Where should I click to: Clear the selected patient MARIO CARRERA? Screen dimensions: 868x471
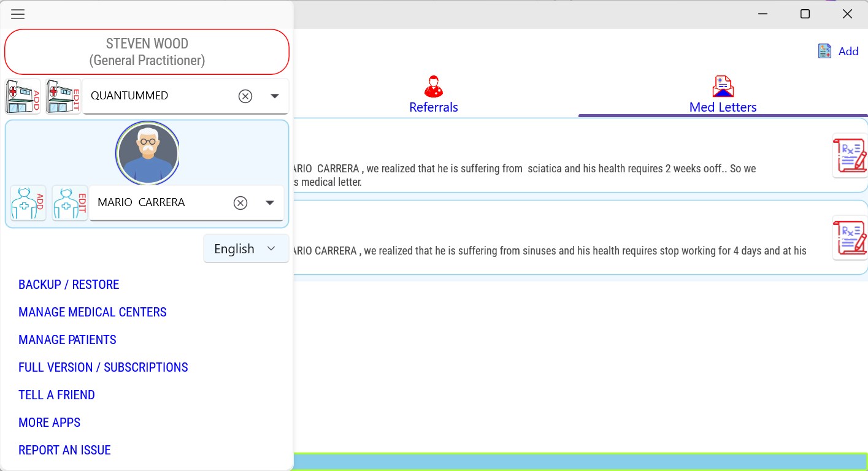pyautogui.click(x=240, y=202)
